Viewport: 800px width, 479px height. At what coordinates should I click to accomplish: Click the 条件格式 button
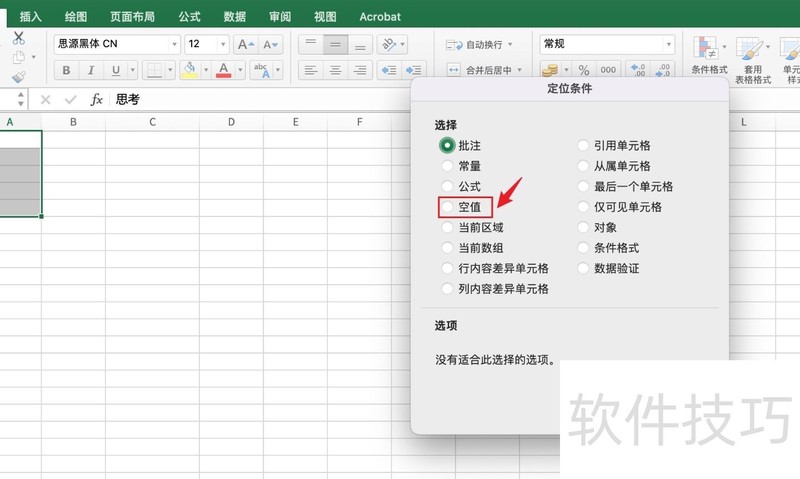[709, 55]
